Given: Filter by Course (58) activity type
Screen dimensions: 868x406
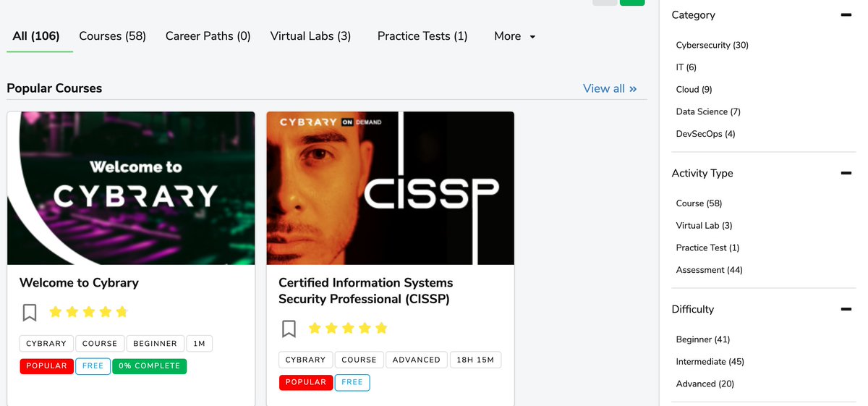Looking at the screenshot, I should (x=699, y=203).
